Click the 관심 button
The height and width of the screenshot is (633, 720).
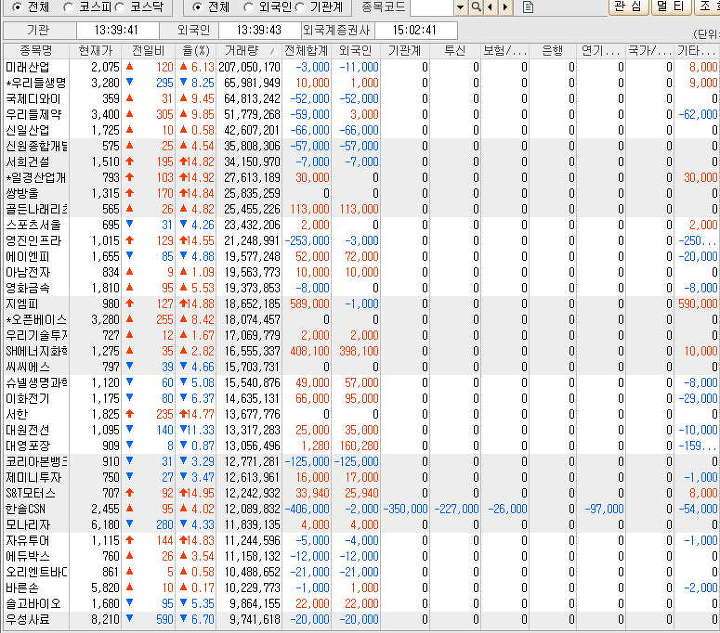[628, 6]
